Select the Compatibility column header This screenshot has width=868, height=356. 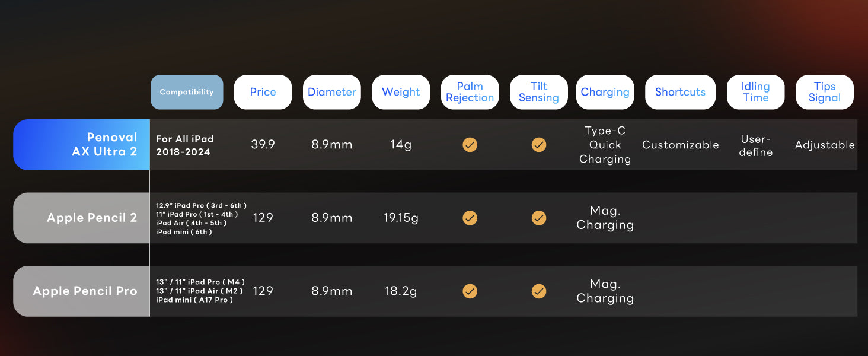coord(187,92)
